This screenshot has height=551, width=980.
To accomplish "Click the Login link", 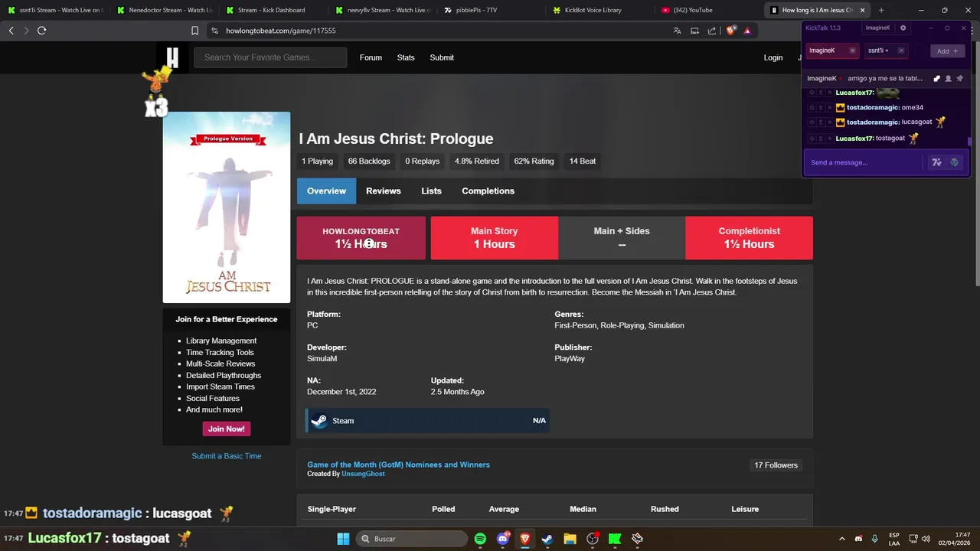I will click(773, 57).
